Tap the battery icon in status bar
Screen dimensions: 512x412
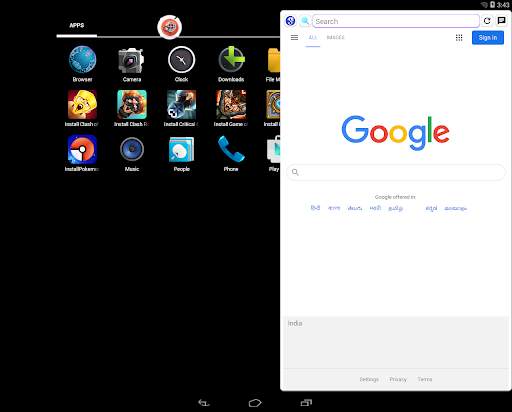tap(493, 5)
